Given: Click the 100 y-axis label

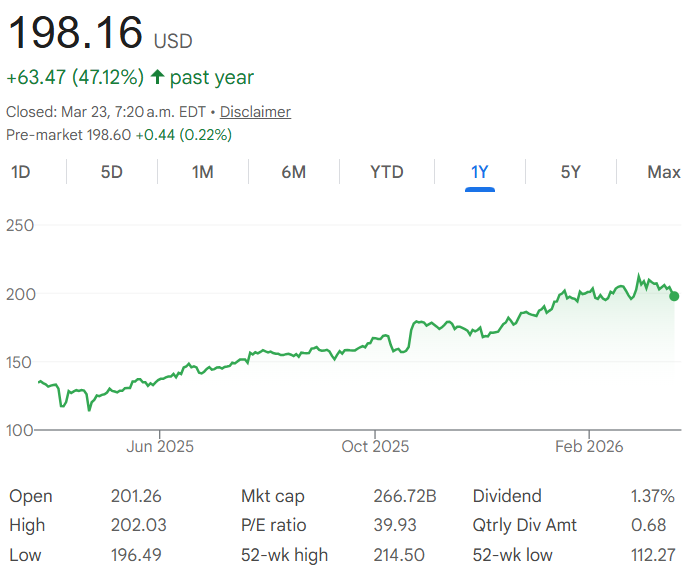Looking at the screenshot, I should pos(20,430).
